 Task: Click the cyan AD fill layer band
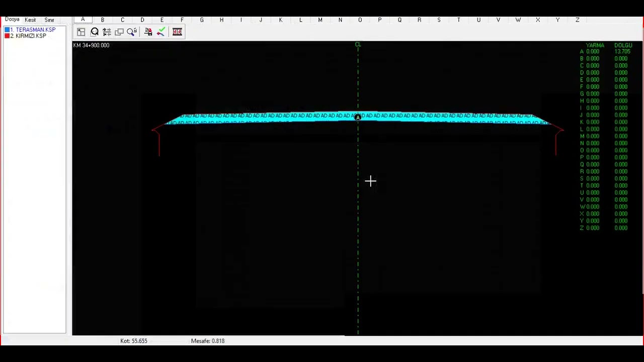click(357, 119)
